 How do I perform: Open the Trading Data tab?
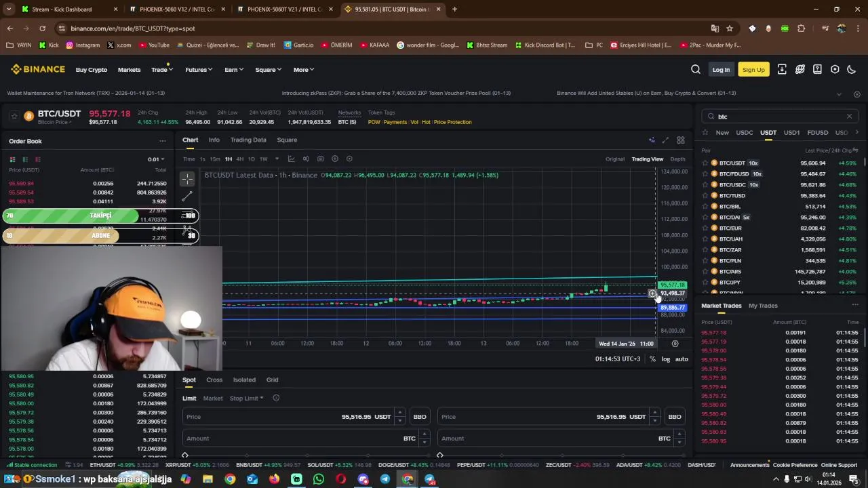(x=248, y=140)
